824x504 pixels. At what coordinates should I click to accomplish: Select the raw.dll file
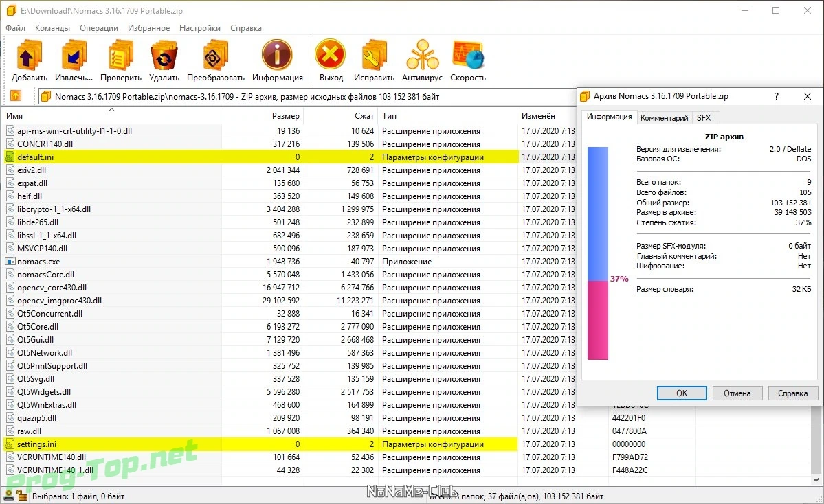29,431
